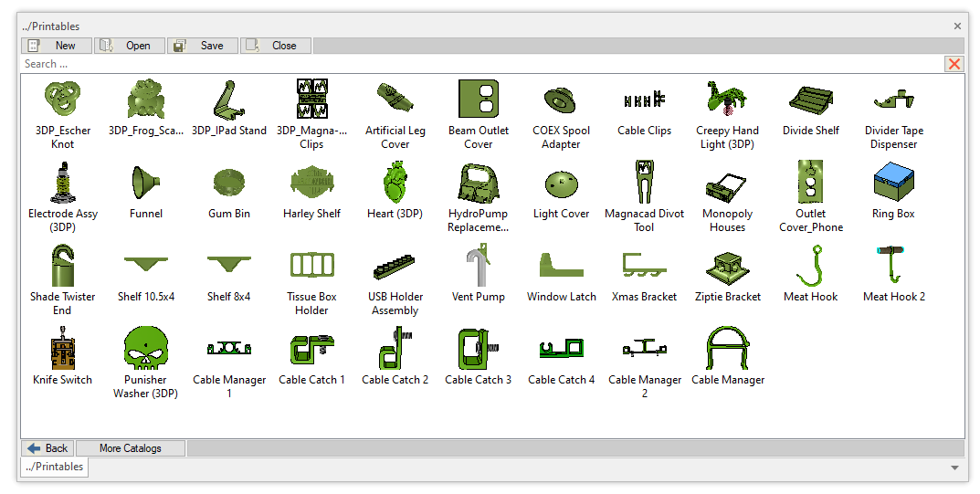Click the Save toolbar button
The height and width of the screenshot is (494, 980).
tap(203, 46)
